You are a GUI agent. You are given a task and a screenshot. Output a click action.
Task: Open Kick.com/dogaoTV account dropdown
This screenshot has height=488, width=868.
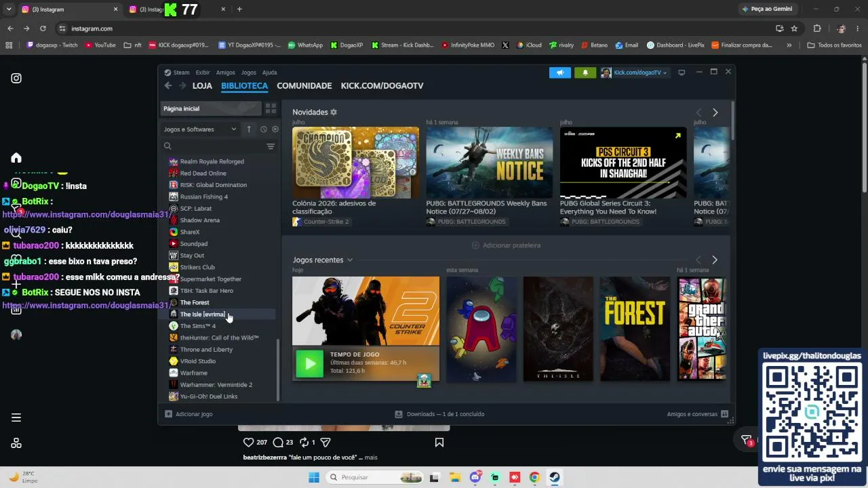(635, 73)
